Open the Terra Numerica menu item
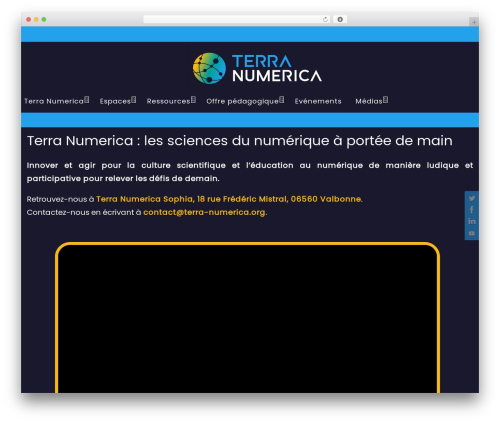Image resolution: width=500 pixels, height=423 pixels. [x=54, y=101]
